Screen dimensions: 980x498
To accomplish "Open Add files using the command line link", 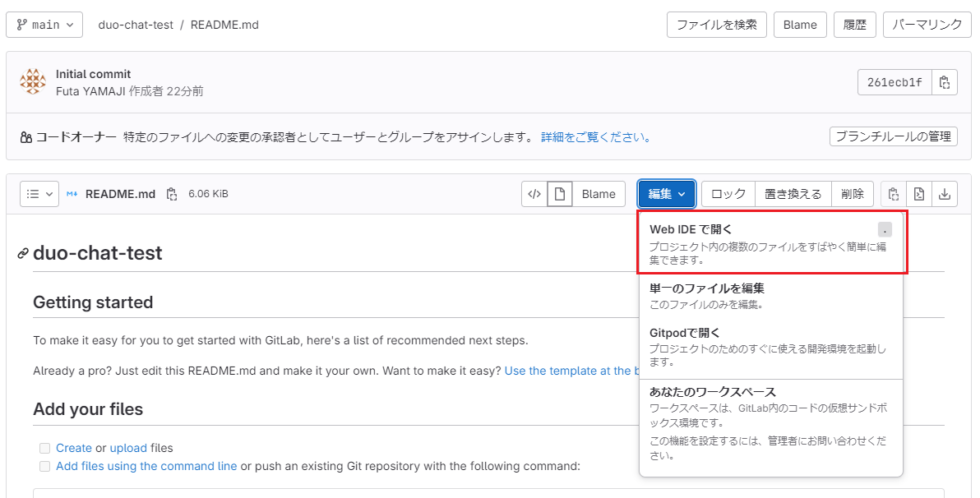I will [x=146, y=466].
